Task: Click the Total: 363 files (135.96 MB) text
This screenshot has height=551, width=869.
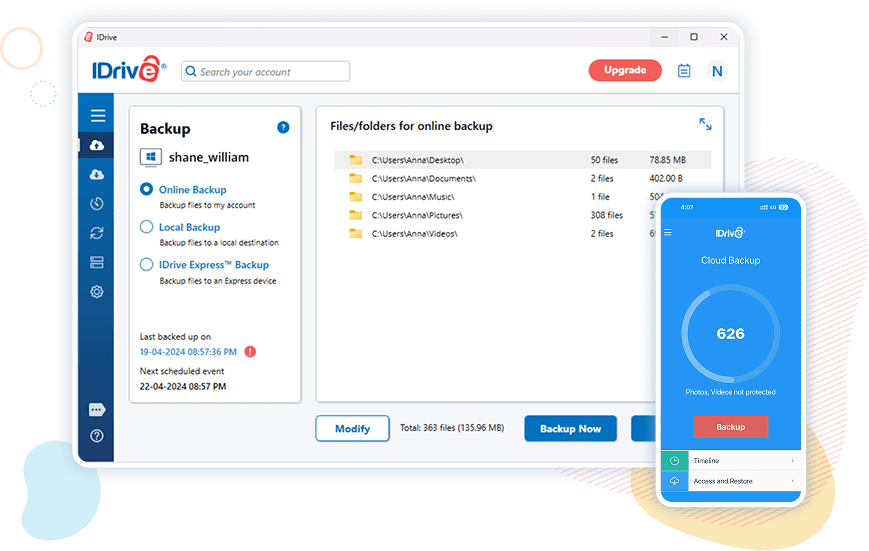Action: (452, 428)
